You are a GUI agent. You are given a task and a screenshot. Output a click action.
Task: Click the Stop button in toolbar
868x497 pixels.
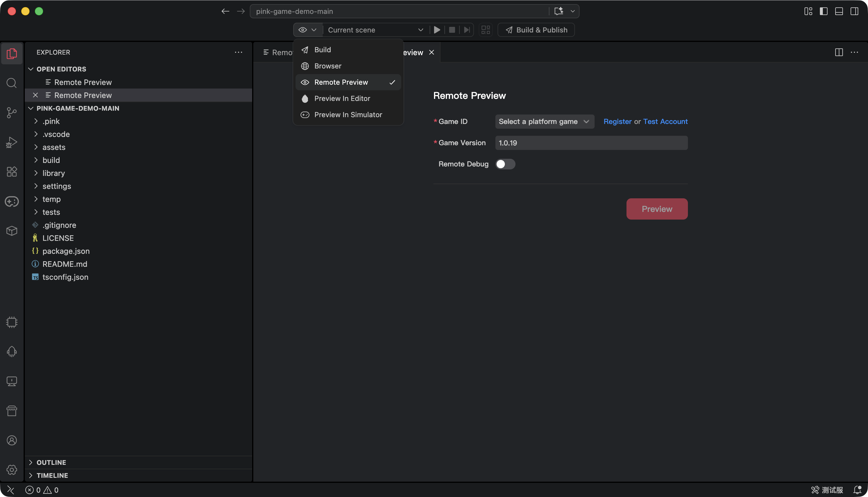pos(452,30)
